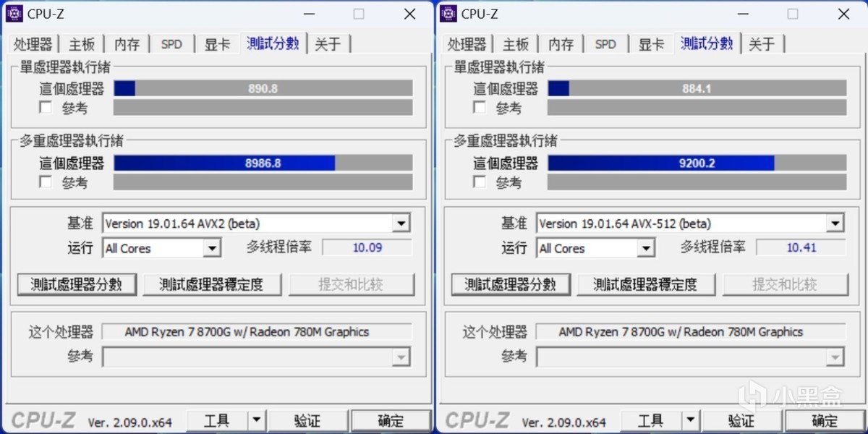
Task: Click 工具 button in right window
Action: 651,420
